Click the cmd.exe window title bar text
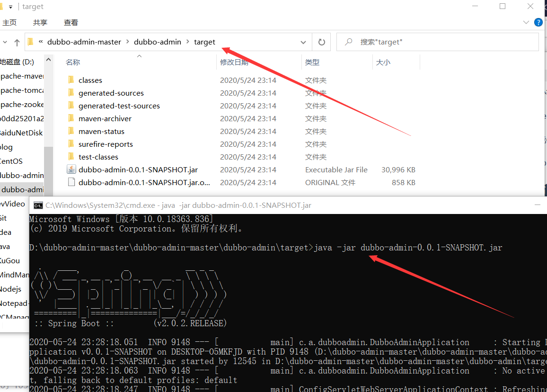This screenshot has height=392, width=547. (178, 205)
